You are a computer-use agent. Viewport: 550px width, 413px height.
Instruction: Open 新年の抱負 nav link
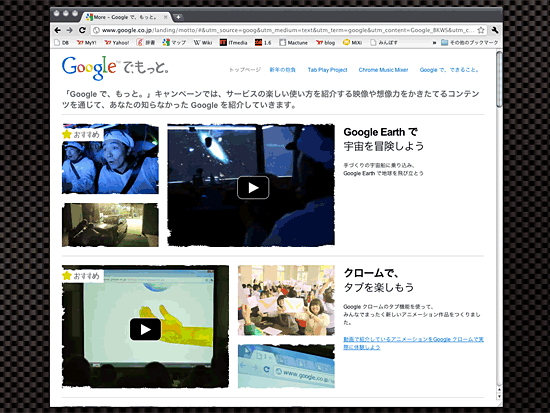[x=282, y=70]
